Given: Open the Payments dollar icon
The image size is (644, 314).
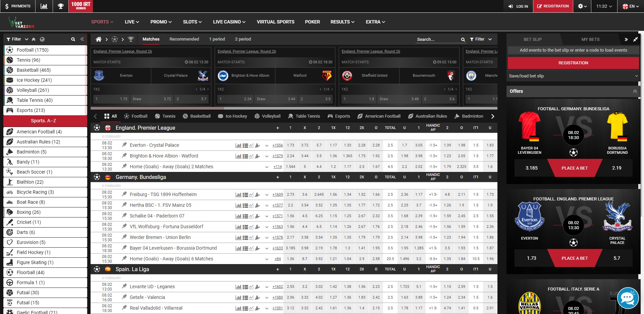Looking at the screenshot, I should pos(7,6).
